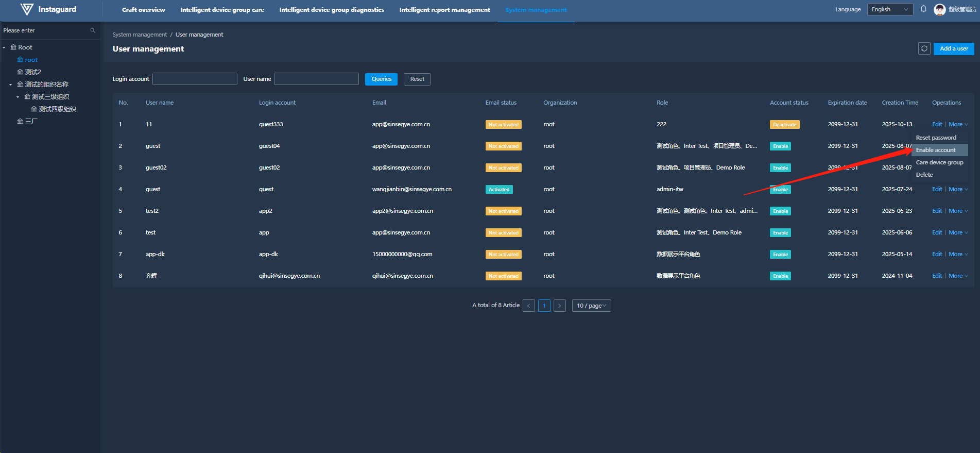Go to previous page arrow in pagination
Viewport: 980px width, 453px height.
coord(528,306)
